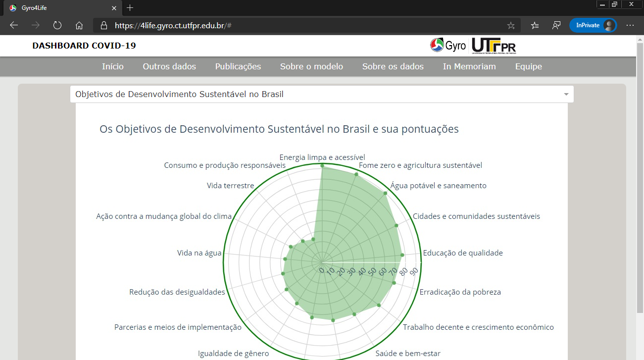Click the padlock site info icon

103,25
